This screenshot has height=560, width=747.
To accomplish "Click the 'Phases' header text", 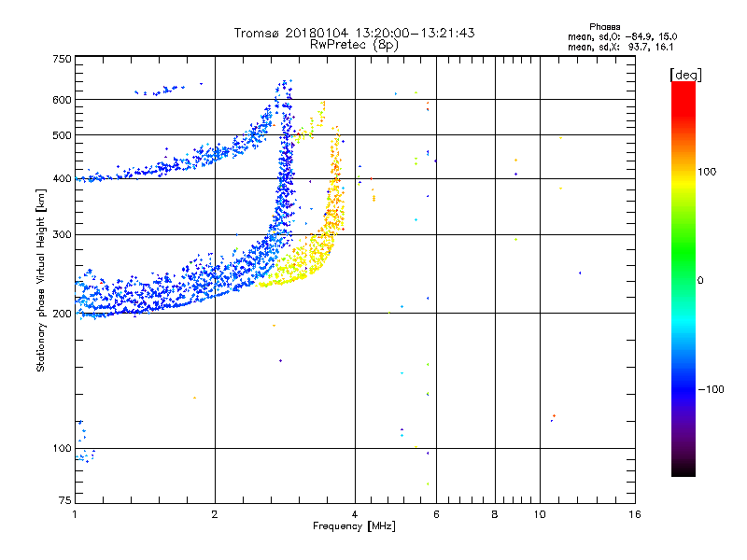I will 604,27.
